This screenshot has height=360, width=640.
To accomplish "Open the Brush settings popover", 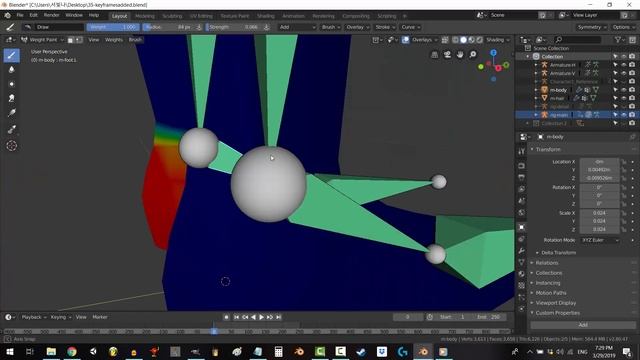I will click(331, 27).
